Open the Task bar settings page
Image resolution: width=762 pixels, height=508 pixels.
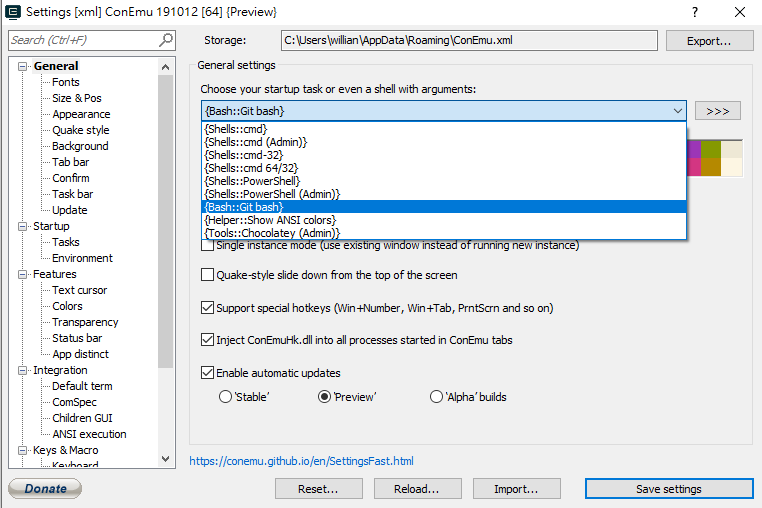point(72,194)
